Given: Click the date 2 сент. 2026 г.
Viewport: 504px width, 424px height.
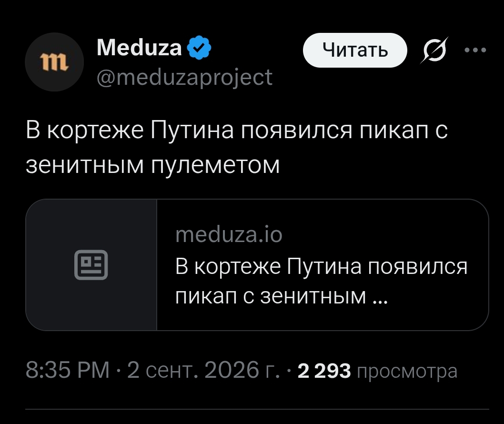Looking at the screenshot, I should (x=203, y=370).
